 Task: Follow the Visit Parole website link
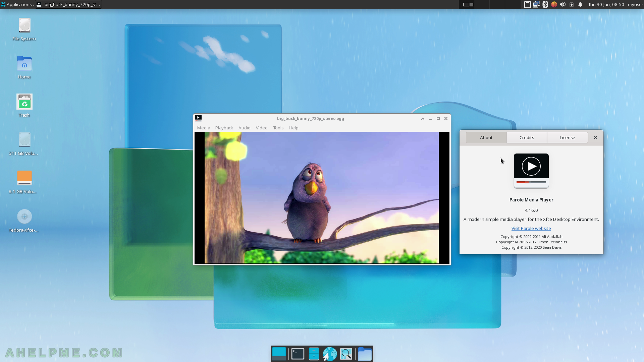(531, 228)
